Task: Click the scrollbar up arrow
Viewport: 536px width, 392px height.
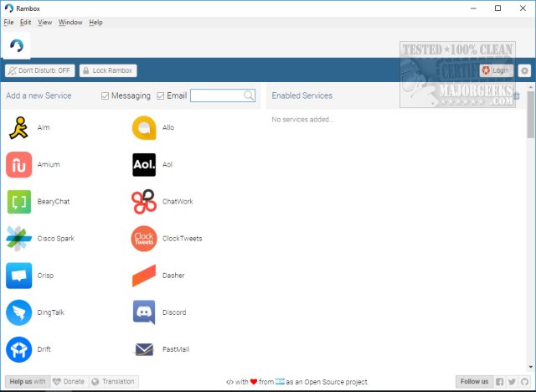Action: 530,87
